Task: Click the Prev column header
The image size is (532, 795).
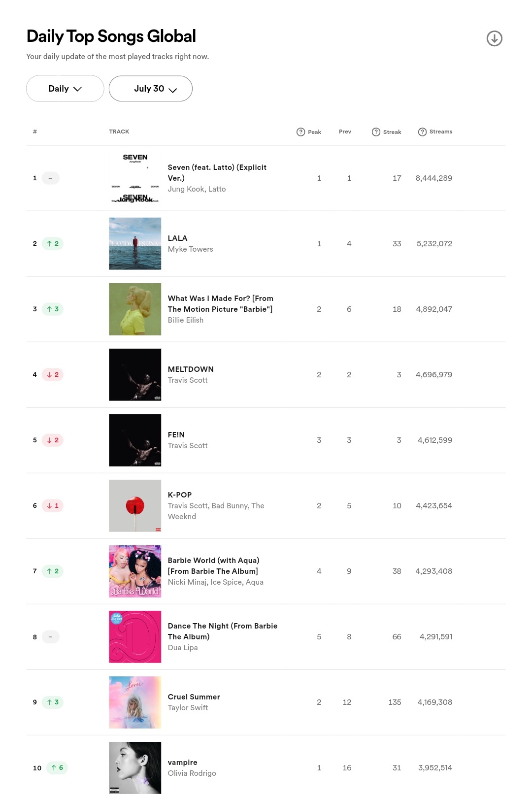Action: 345,132
